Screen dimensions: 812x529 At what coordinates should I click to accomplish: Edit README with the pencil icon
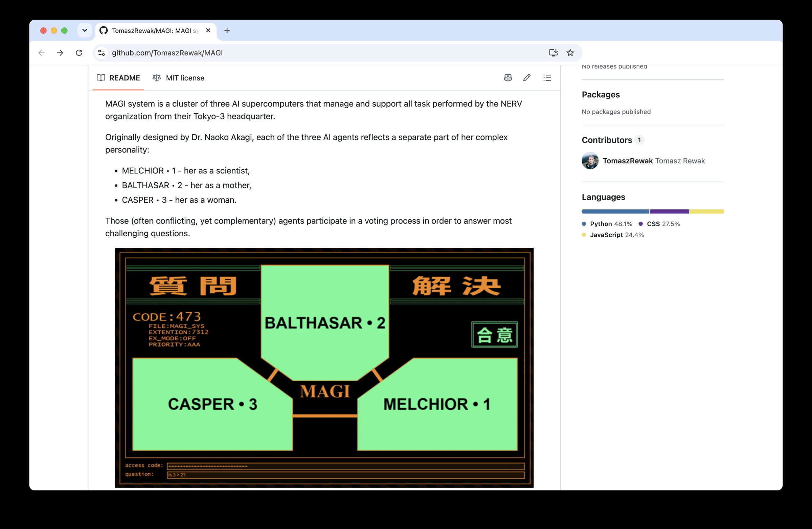point(527,78)
